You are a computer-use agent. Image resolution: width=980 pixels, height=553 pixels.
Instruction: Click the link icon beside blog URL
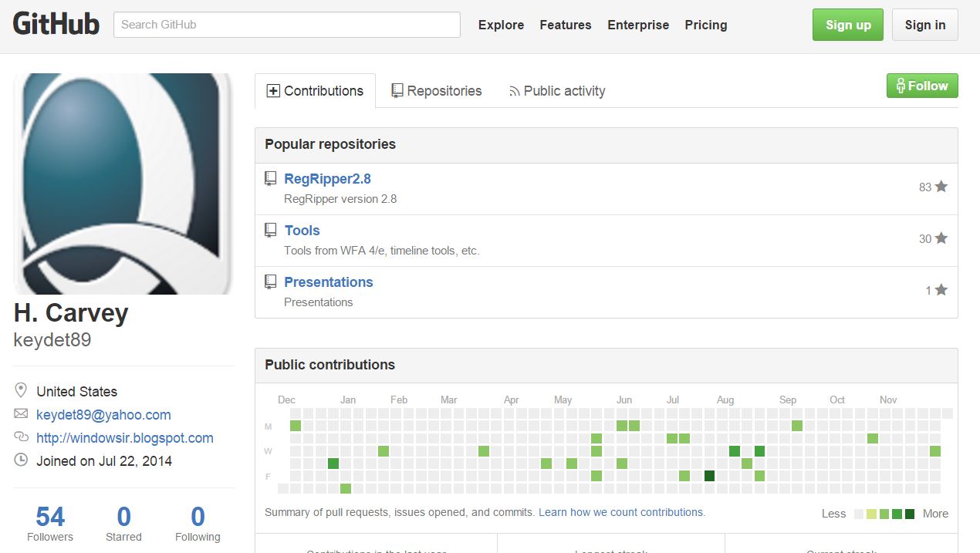22,437
